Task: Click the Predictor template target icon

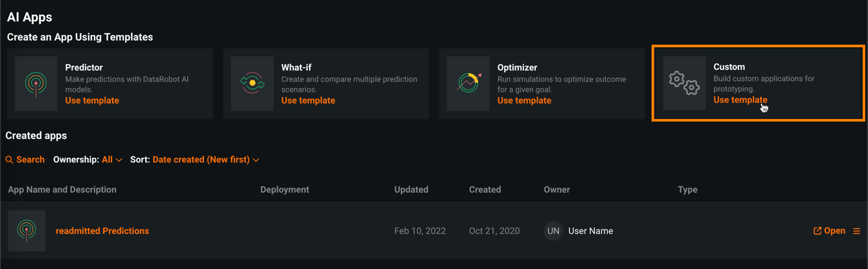Action: (36, 84)
